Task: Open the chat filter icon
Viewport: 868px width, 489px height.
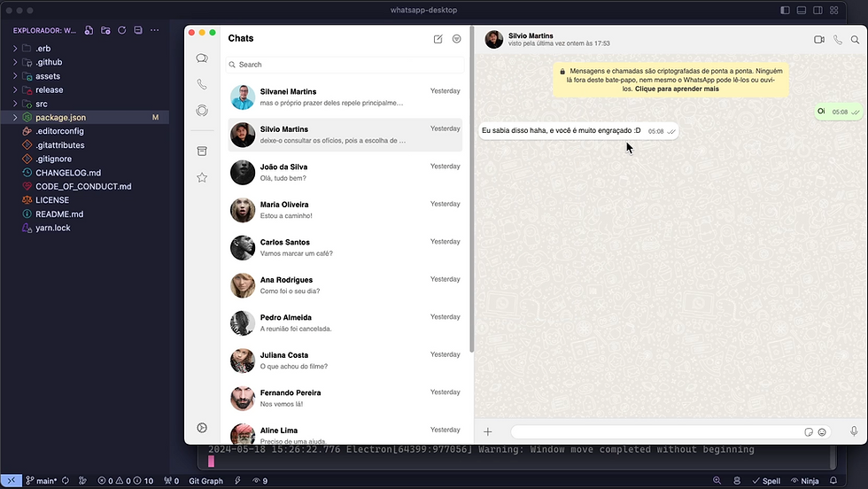Action: pos(457,39)
